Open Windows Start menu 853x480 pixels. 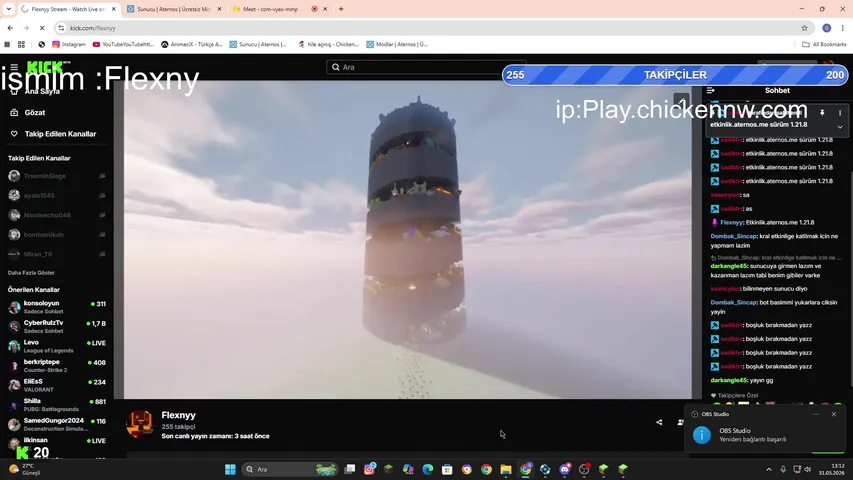230,469
